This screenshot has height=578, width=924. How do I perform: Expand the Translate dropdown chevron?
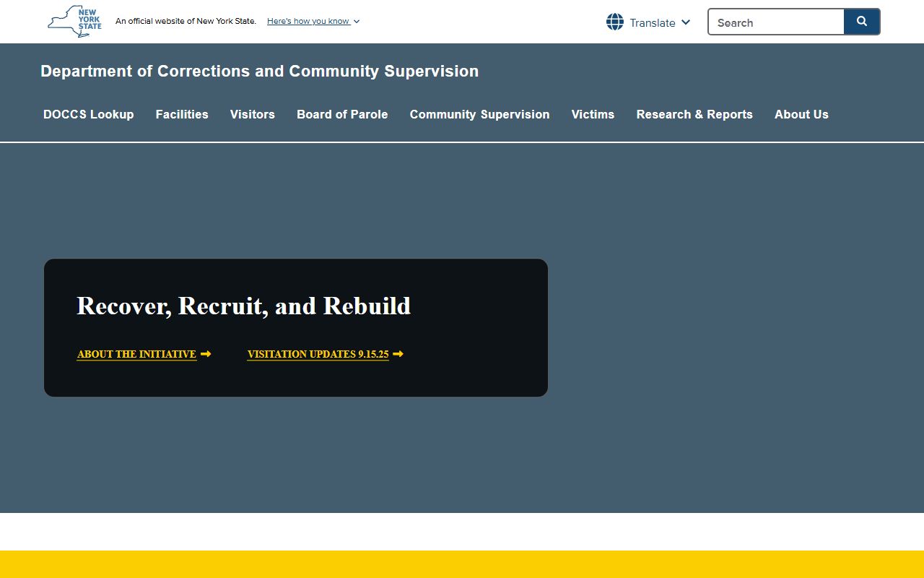pos(686,22)
